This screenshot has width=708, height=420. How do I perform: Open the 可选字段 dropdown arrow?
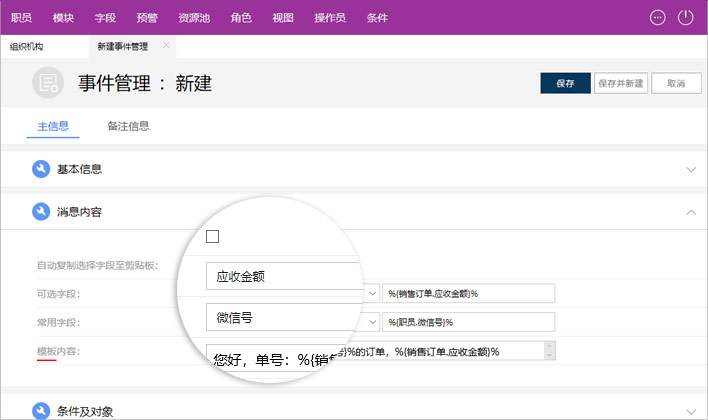coord(372,293)
